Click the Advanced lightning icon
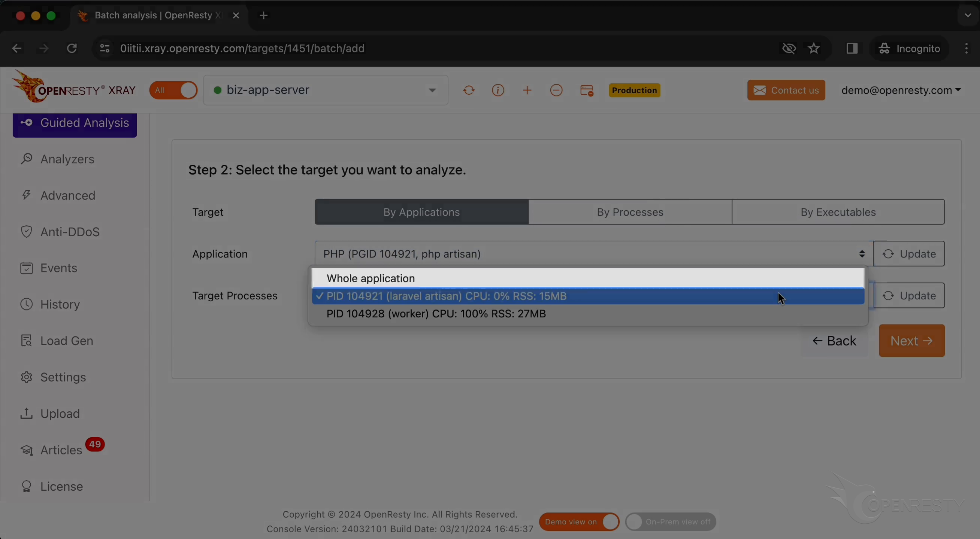This screenshot has width=980, height=539. [26, 195]
